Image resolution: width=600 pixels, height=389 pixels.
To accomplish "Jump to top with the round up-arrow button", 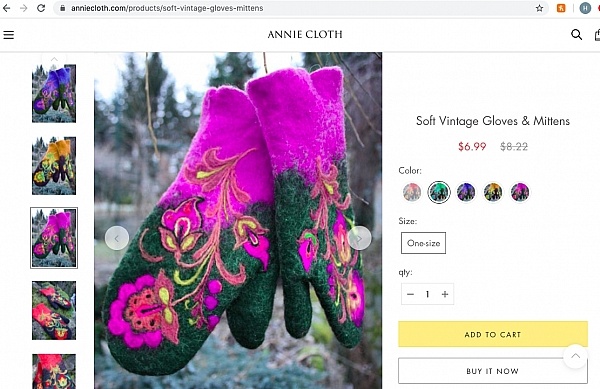I will pyautogui.click(x=575, y=356).
